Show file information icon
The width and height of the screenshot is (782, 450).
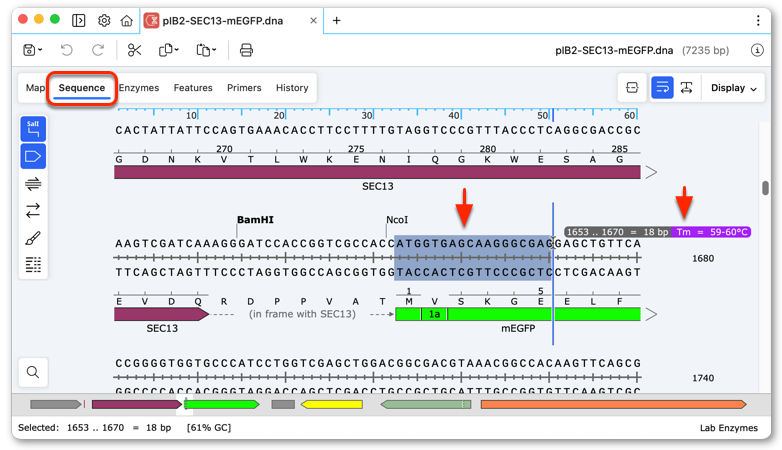(757, 50)
